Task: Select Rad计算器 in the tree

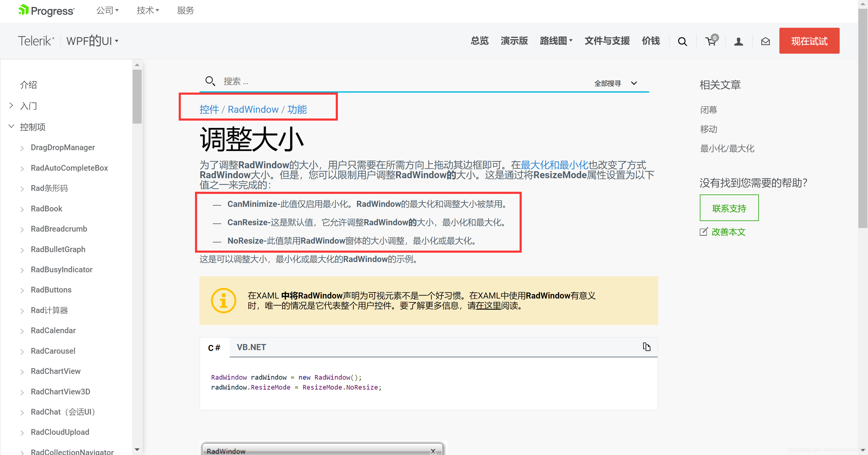Action: [x=49, y=310]
